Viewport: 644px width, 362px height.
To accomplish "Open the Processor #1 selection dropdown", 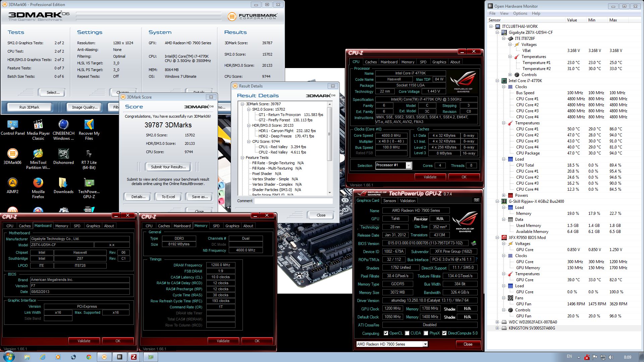I will pyautogui.click(x=409, y=165).
